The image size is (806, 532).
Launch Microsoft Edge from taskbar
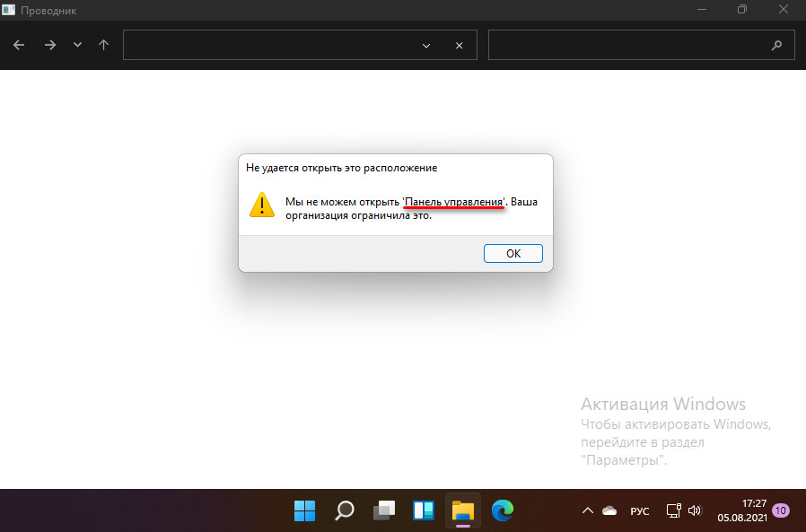tap(503, 510)
